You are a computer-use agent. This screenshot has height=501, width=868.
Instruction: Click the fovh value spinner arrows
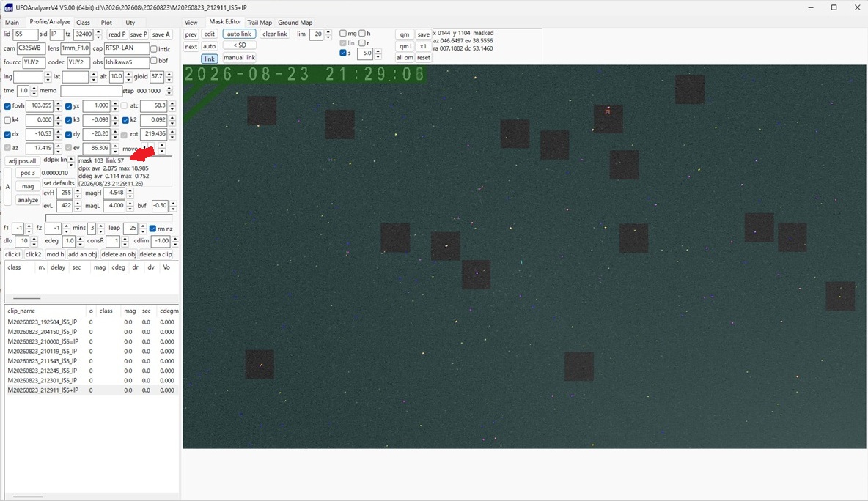[58, 105]
